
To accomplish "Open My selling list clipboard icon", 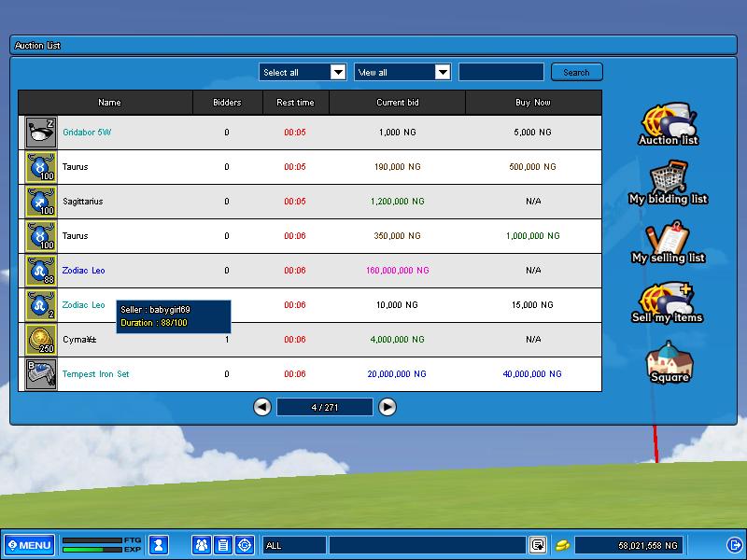I will (668, 241).
